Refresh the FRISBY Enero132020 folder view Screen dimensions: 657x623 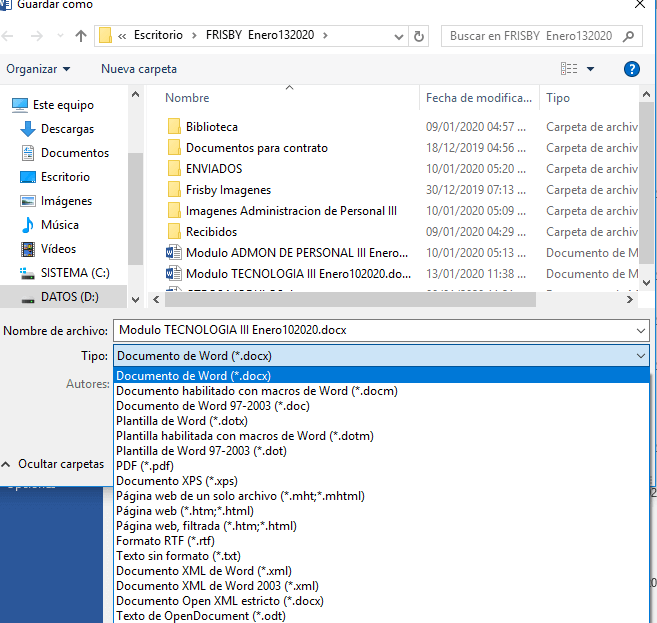(x=418, y=36)
